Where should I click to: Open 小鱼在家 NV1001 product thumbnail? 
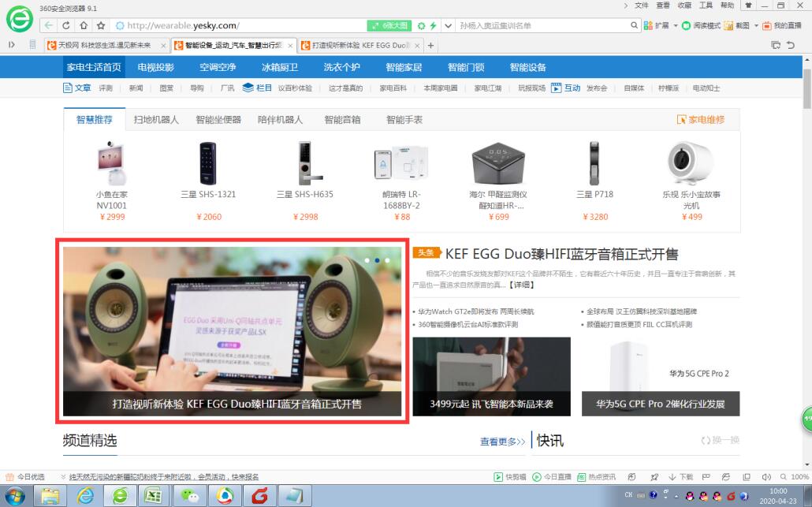[111, 162]
